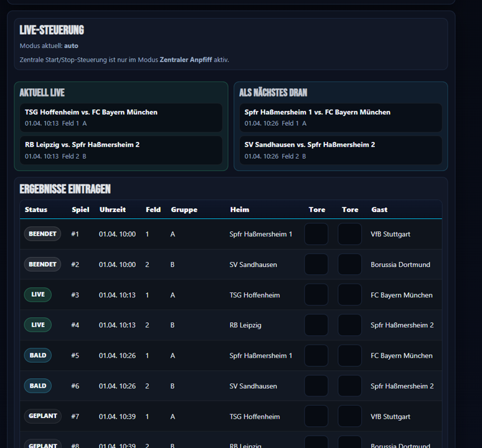Click the Uhrzeit column header

113,210
